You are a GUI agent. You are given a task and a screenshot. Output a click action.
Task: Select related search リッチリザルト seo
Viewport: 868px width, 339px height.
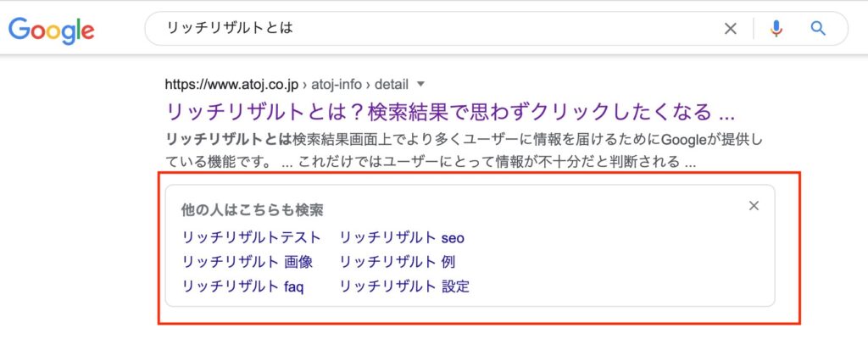click(x=401, y=237)
